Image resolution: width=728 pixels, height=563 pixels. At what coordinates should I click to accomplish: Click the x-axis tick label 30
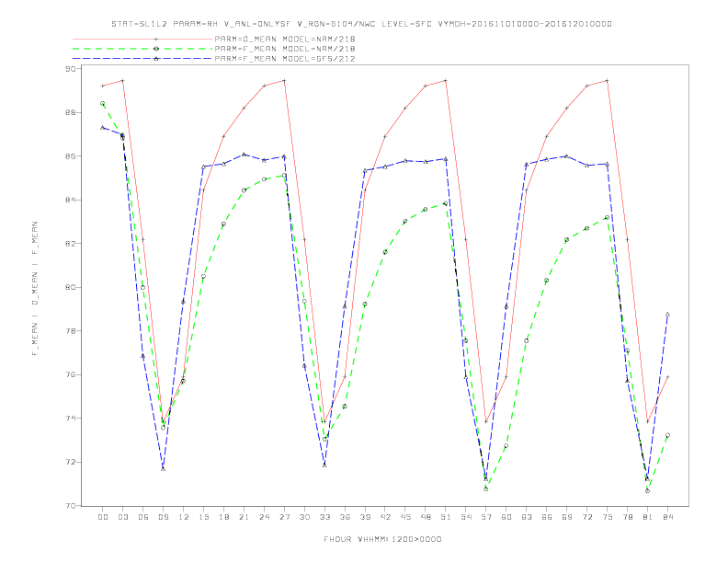point(304,517)
